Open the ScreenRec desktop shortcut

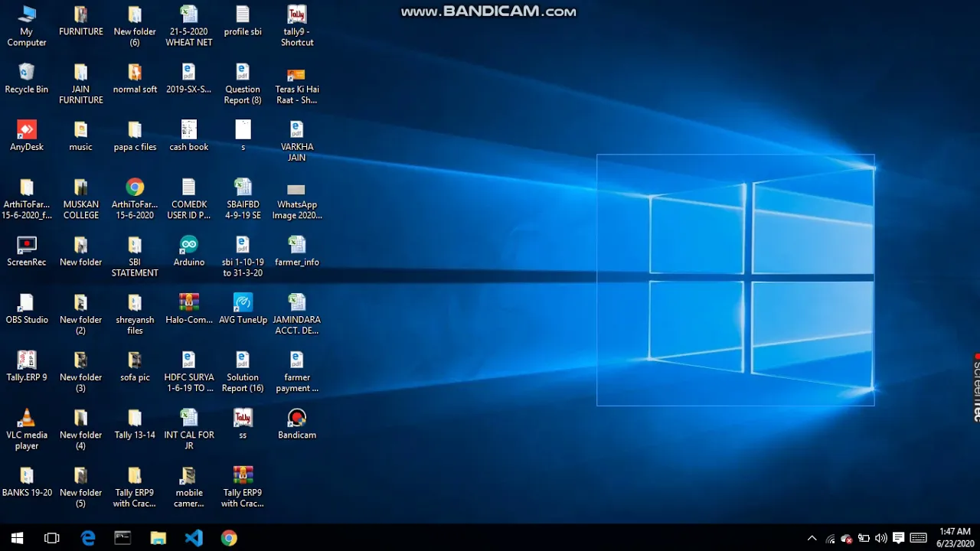(x=27, y=251)
